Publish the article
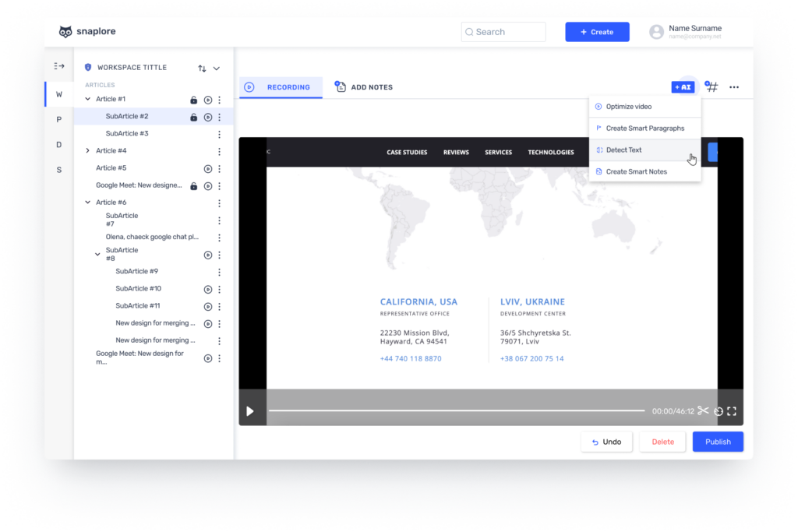798x532 pixels. coord(718,442)
